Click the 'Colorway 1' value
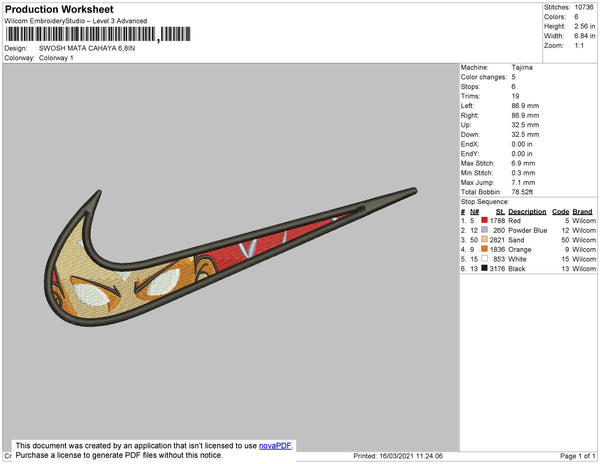The width and height of the screenshot is (600, 464). coord(56,58)
